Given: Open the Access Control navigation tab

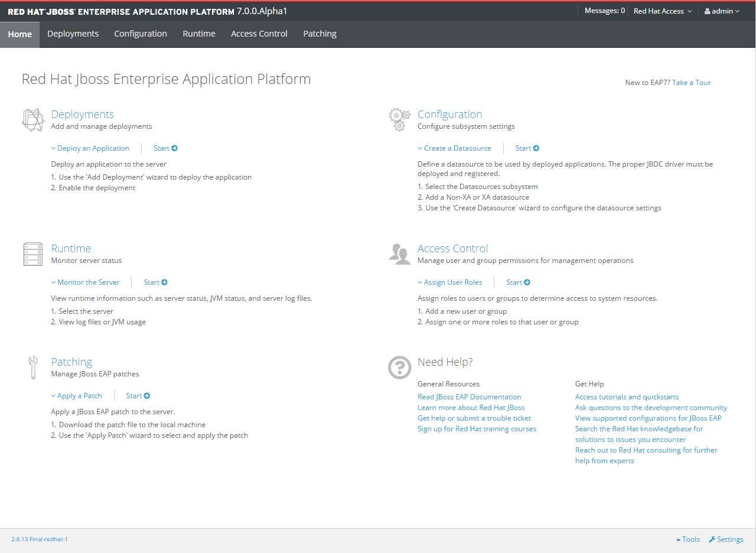Looking at the screenshot, I should [259, 34].
